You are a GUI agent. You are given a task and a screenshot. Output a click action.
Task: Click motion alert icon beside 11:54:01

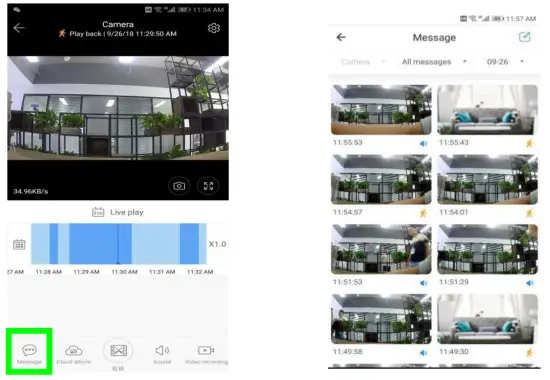point(530,213)
